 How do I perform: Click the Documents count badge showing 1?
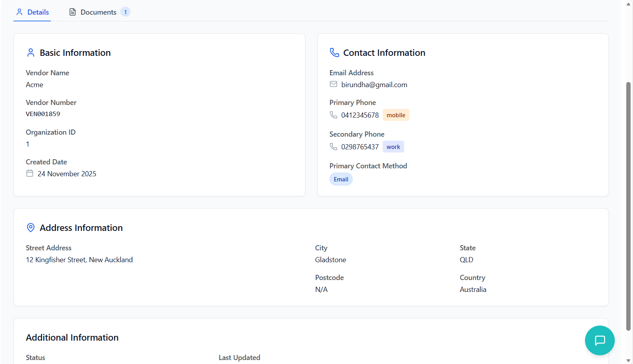point(125,12)
